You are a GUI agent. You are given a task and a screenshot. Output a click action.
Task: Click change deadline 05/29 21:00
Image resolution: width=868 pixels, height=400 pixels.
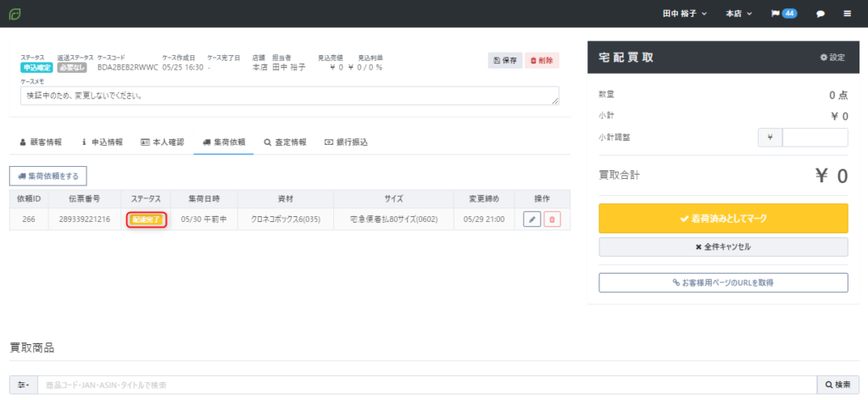[484, 219]
